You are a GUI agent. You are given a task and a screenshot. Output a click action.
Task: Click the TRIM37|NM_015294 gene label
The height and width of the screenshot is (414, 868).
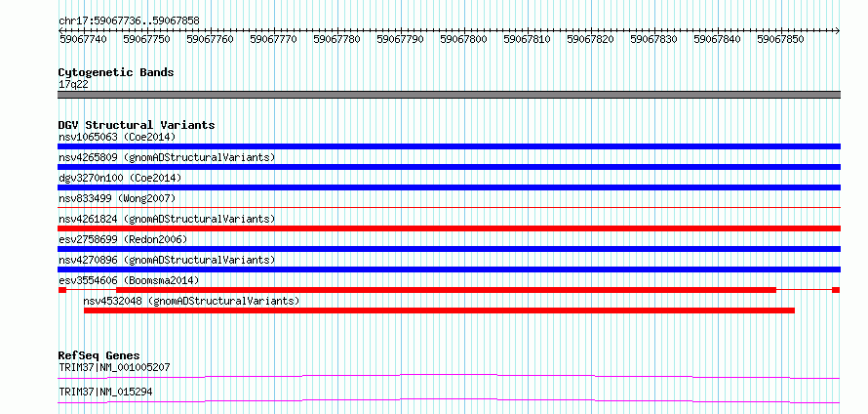pyautogui.click(x=105, y=392)
